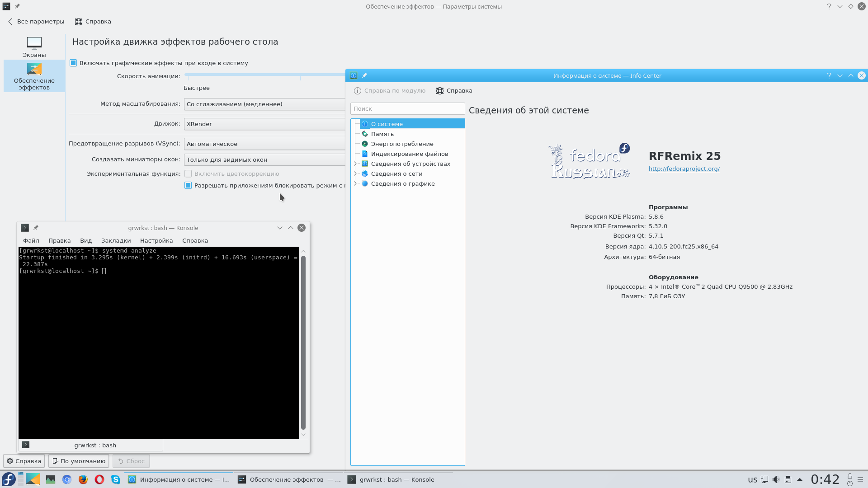Toggle graphical effects at login checkbox
Screen dimensions: 868x488
click(x=73, y=63)
